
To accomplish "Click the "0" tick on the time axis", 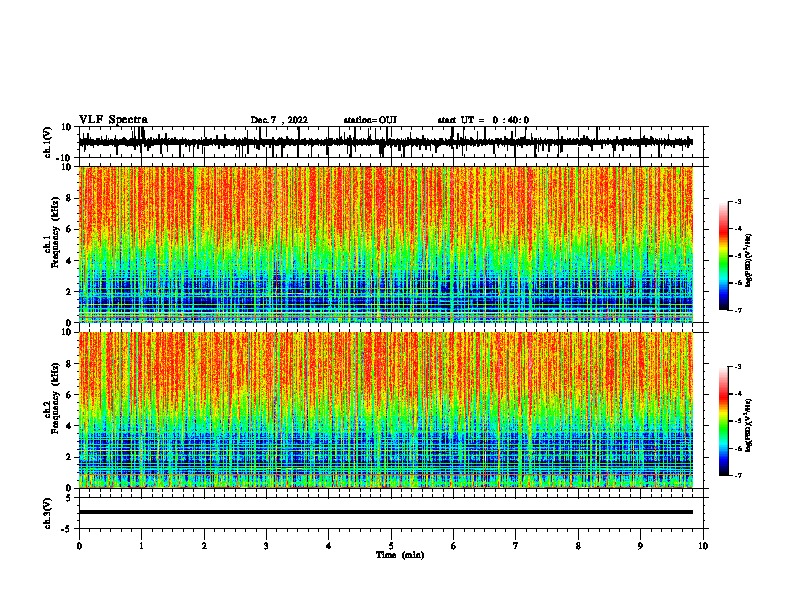I will [x=79, y=546].
